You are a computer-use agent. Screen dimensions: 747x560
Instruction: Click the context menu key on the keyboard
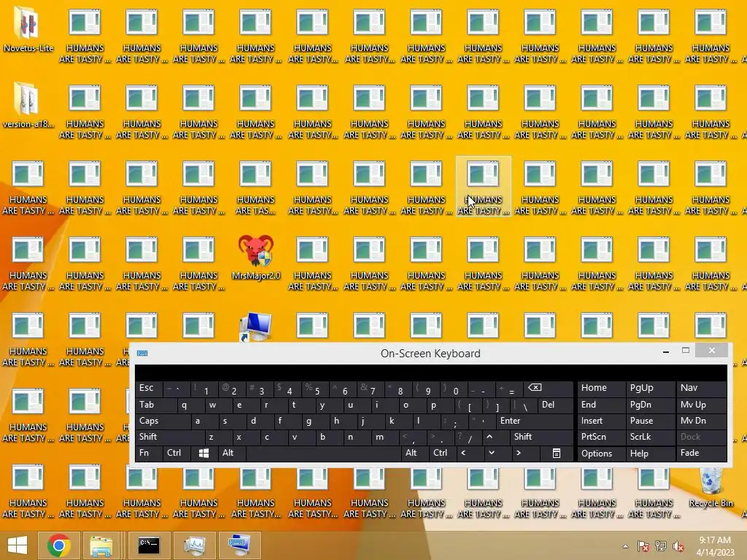pos(557,454)
